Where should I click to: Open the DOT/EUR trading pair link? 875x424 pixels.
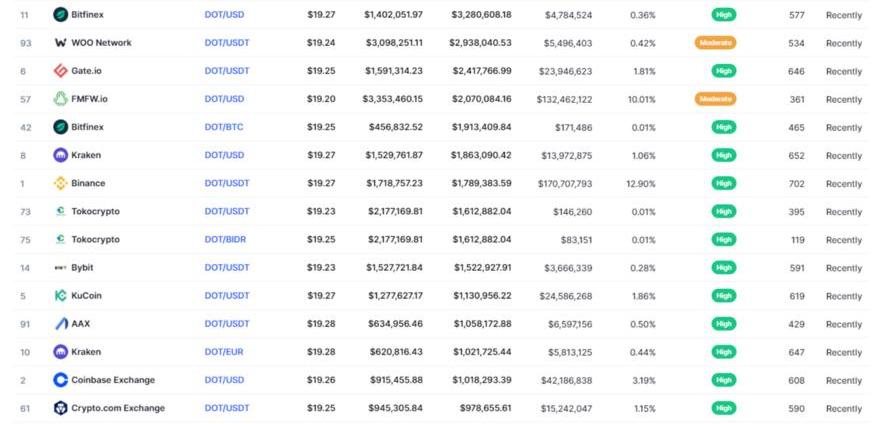tap(224, 352)
